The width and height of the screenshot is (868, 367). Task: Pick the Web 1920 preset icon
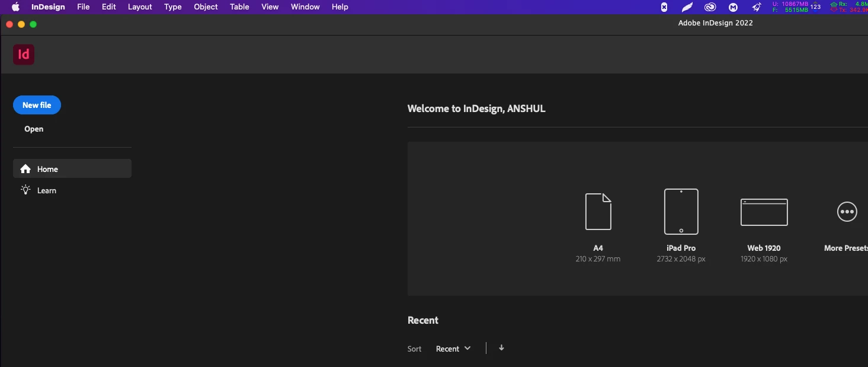(764, 212)
